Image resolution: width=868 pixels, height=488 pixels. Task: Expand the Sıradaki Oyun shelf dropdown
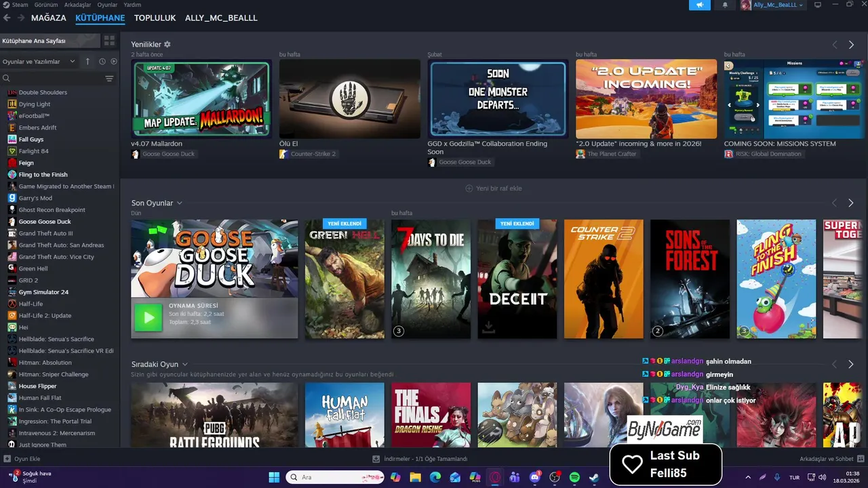click(x=184, y=365)
